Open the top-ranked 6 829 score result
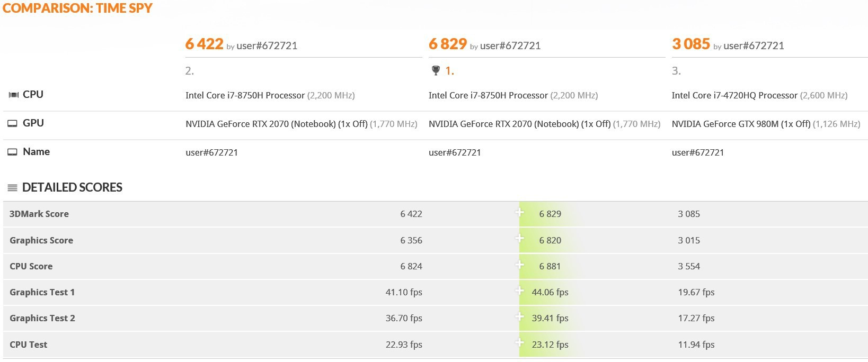 (447, 44)
